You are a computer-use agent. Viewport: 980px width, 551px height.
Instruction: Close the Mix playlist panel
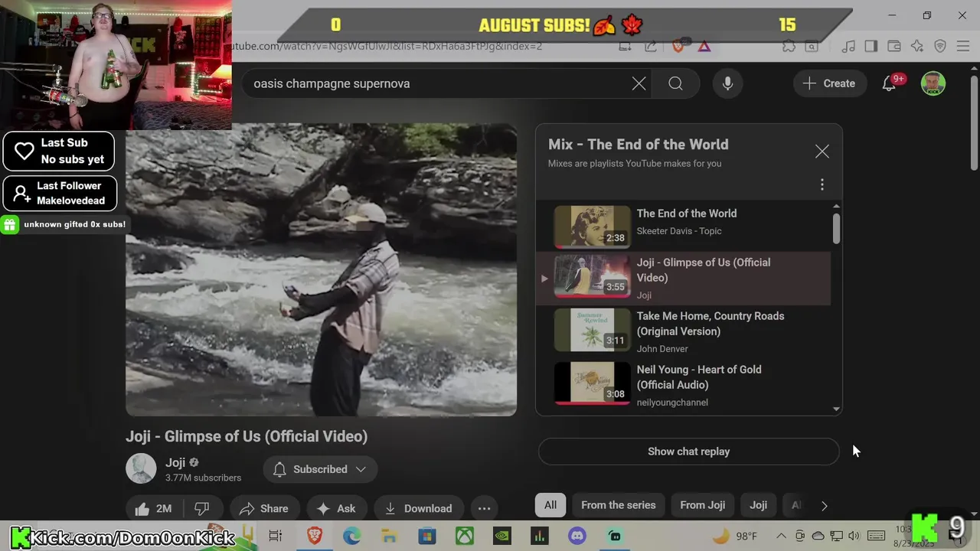click(822, 152)
